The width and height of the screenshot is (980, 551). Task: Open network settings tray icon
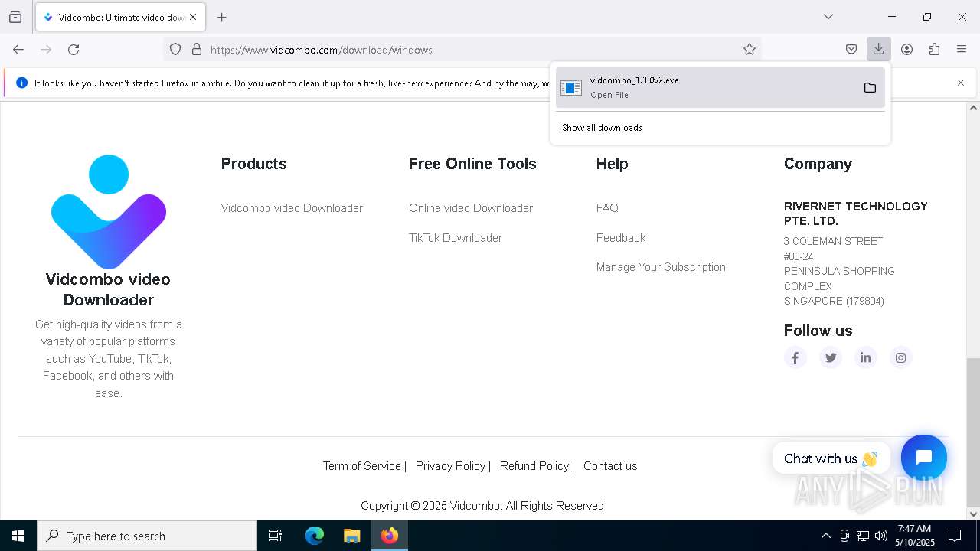click(x=863, y=536)
